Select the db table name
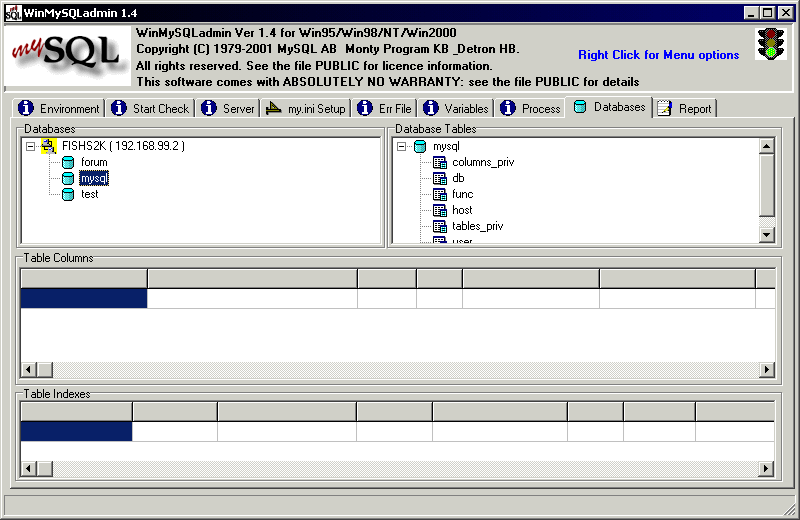Viewport: 800px width, 520px height. tap(458, 179)
